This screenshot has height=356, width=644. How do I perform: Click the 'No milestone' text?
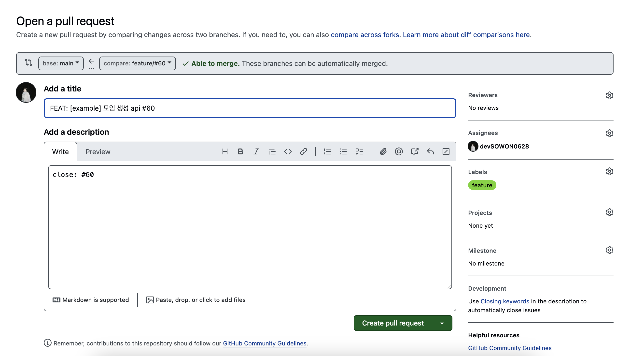(486, 263)
